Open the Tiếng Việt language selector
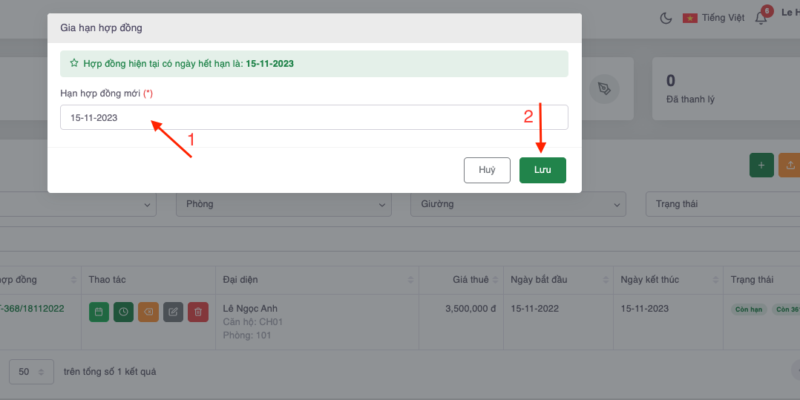800x400 pixels. tap(712, 18)
